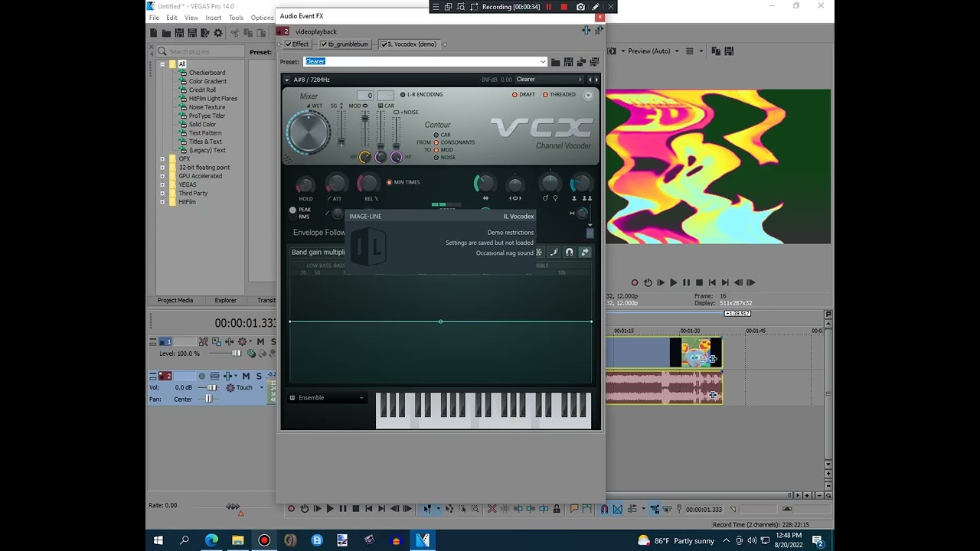Toggle the IL Vocodex (demo) checkbox
Image resolution: width=980 pixels, height=551 pixels.
[384, 44]
